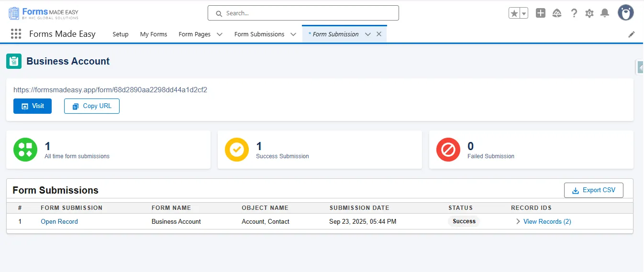Focus the global Search field
This screenshot has width=644, height=272.
[x=303, y=13]
